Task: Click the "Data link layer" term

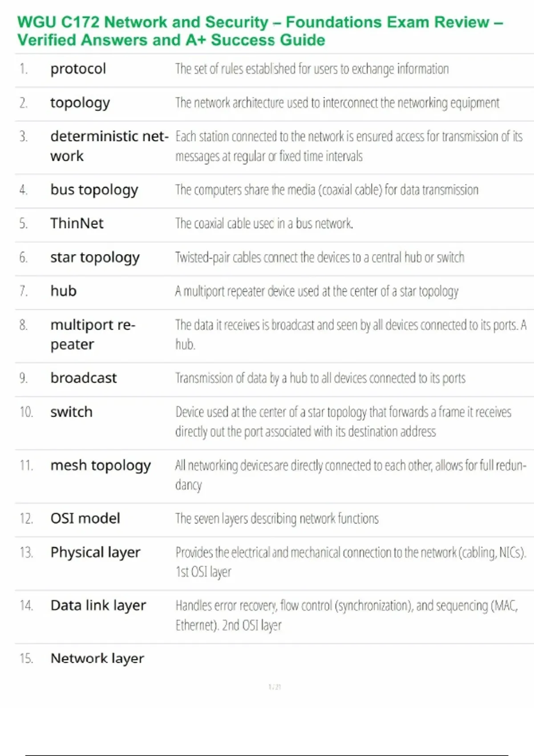Action: 98,605
